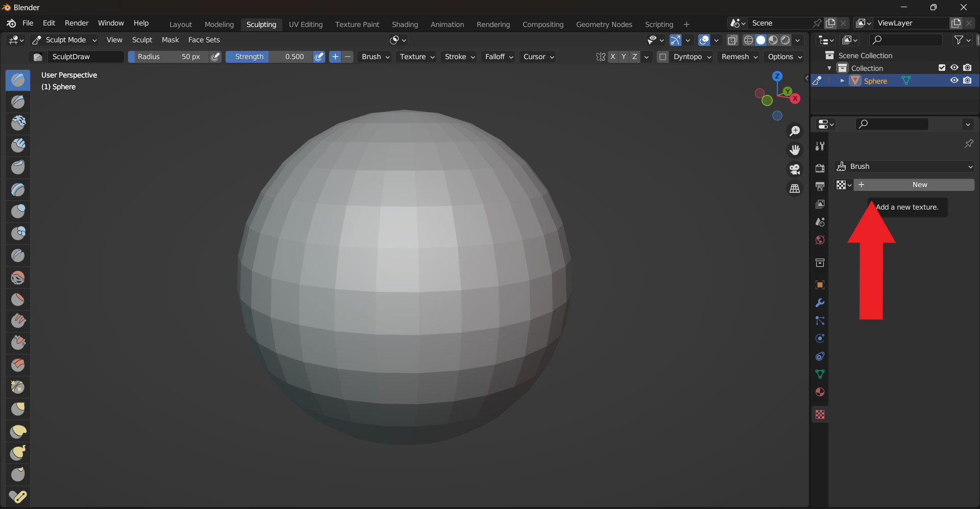The image size is (980, 509).
Task: Open the Edit menu
Action: click(48, 23)
